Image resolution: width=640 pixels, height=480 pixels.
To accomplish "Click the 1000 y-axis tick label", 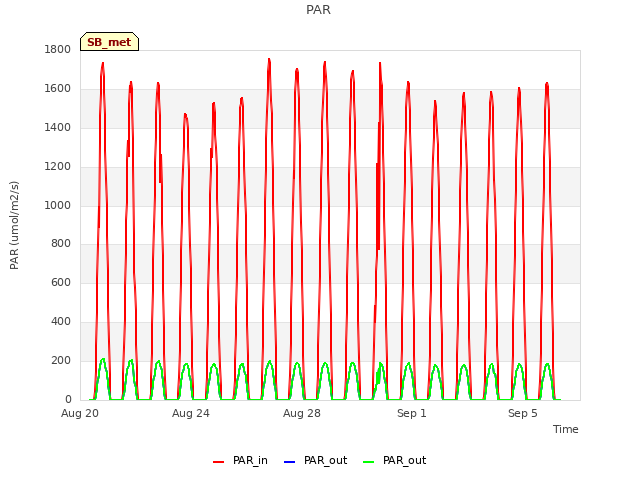I will [x=58, y=205].
